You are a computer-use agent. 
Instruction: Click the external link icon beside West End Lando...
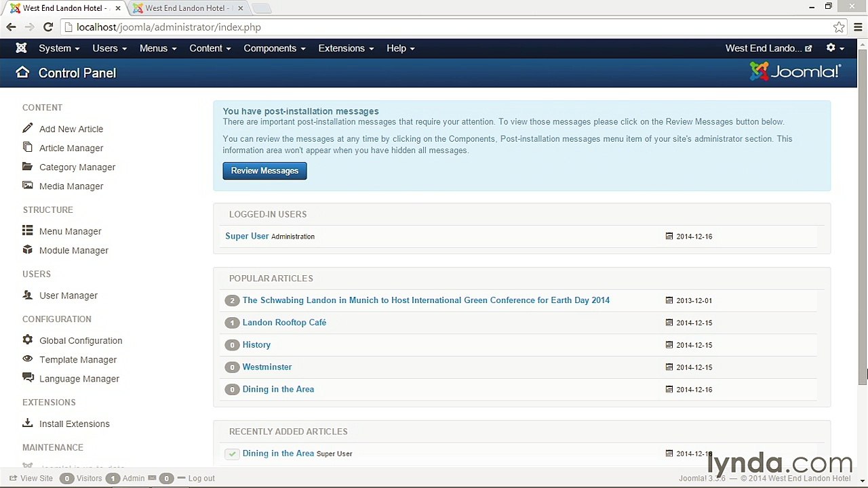coord(808,49)
